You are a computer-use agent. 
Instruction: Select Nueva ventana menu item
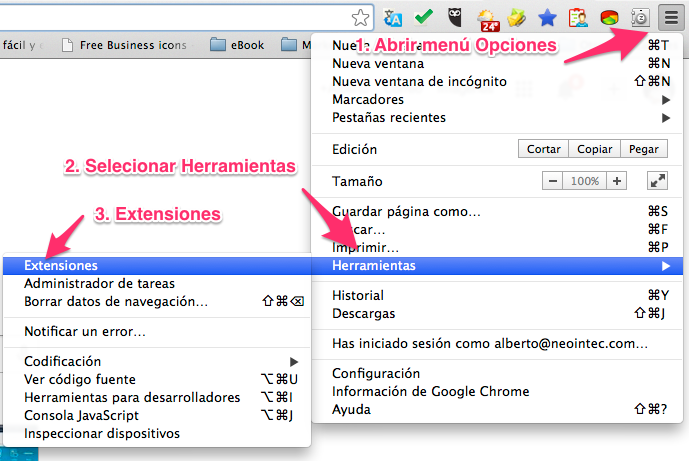pyautogui.click(x=497, y=64)
